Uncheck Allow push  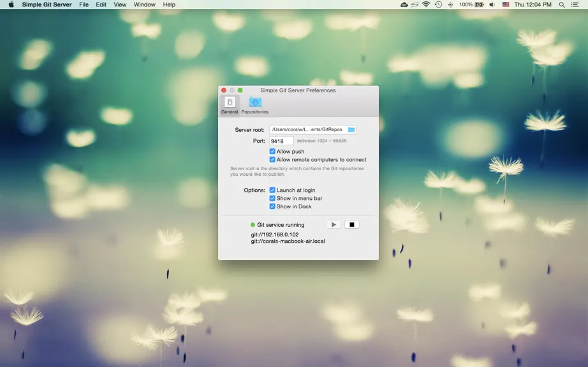pos(272,151)
